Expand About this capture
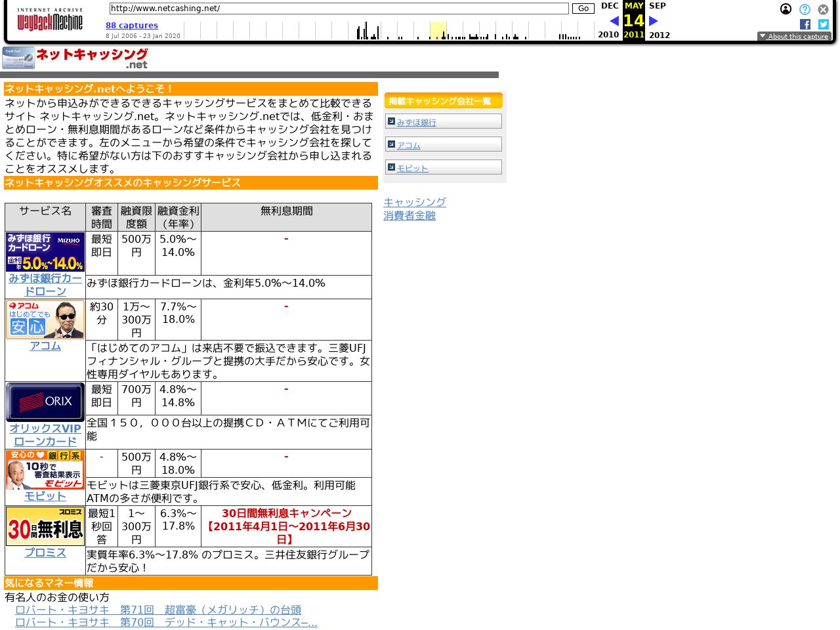 794,37
